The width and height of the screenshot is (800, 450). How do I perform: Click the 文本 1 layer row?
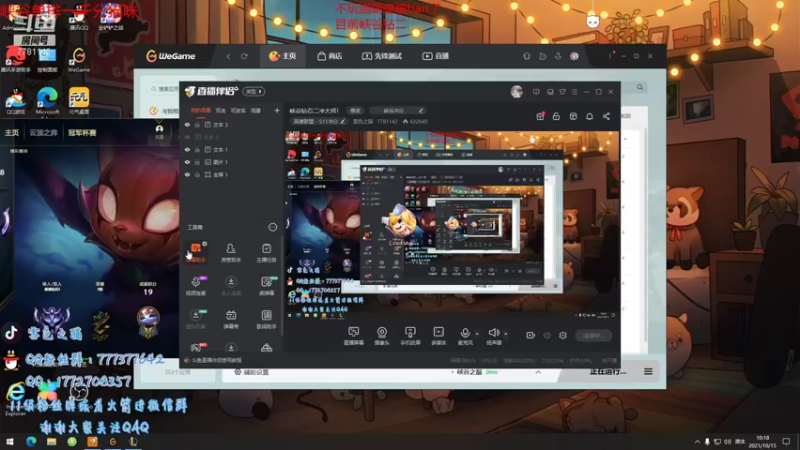[231, 149]
